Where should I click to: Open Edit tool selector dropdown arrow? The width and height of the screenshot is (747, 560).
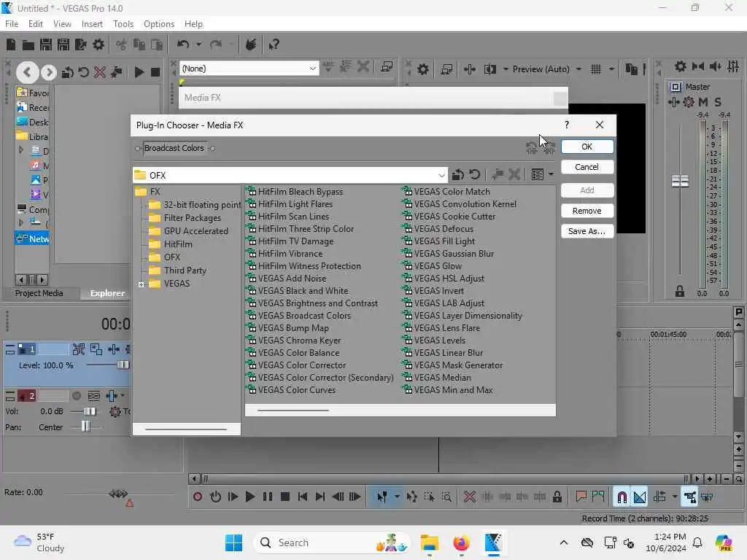pos(397,497)
